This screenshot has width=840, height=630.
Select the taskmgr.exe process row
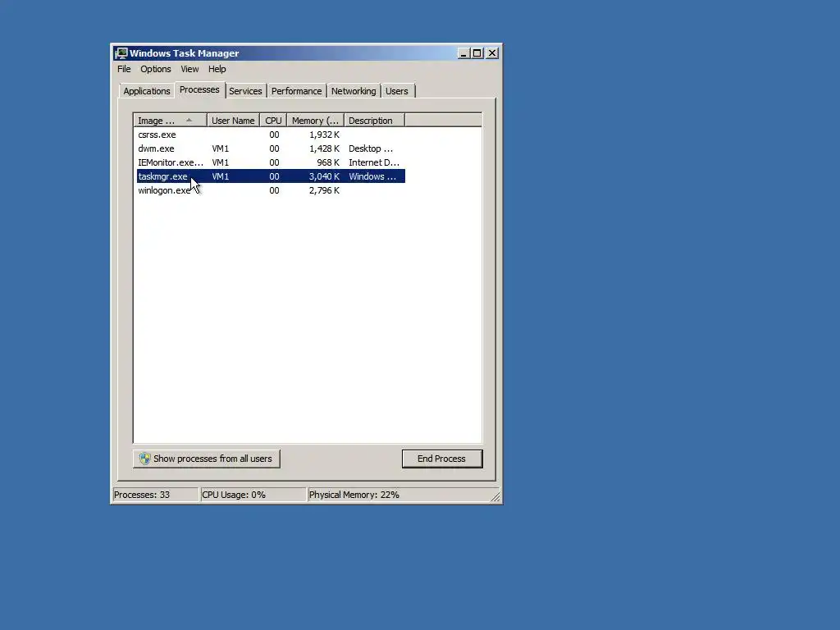coord(271,176)
